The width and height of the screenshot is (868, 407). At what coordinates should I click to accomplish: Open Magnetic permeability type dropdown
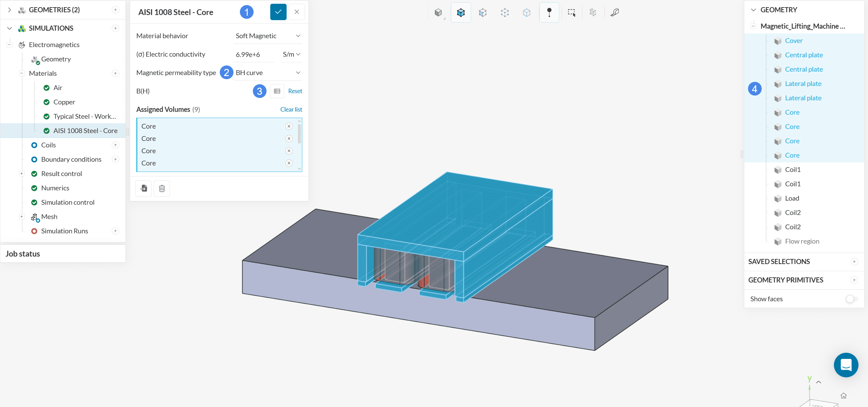pyautogui.click(x=268, y=73)
